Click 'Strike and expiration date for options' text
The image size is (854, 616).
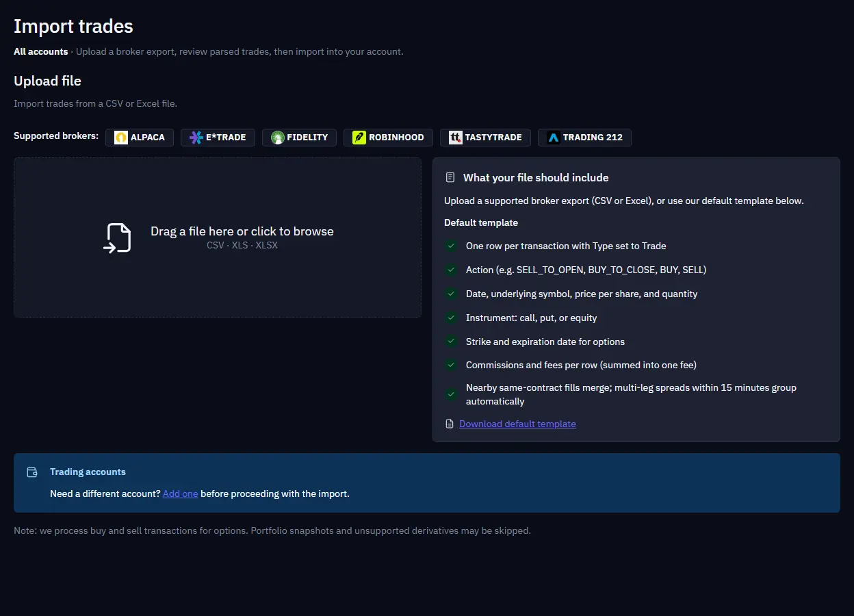click(545, 342)
